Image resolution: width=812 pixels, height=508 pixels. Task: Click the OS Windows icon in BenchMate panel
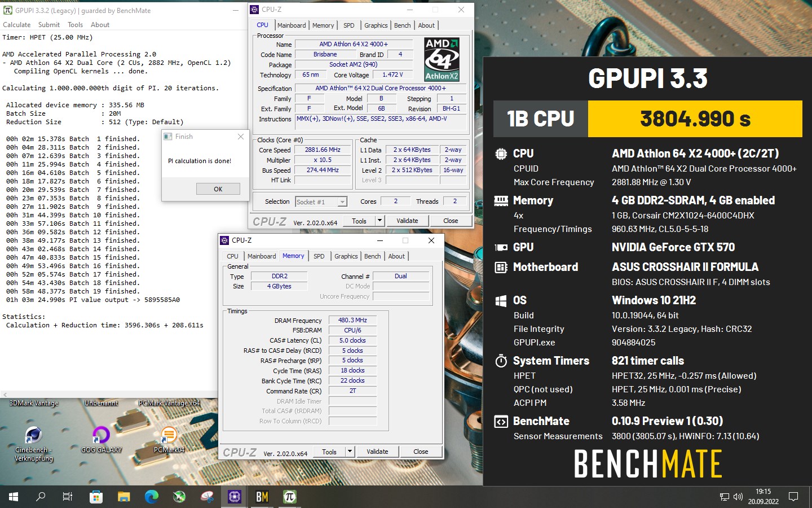[x=501, y=301]
